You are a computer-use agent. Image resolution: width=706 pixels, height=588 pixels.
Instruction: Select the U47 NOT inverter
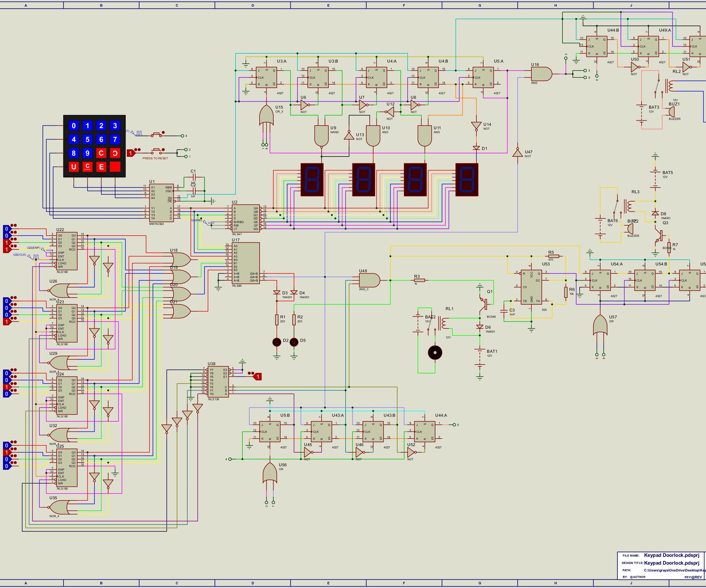click(517, 152)
